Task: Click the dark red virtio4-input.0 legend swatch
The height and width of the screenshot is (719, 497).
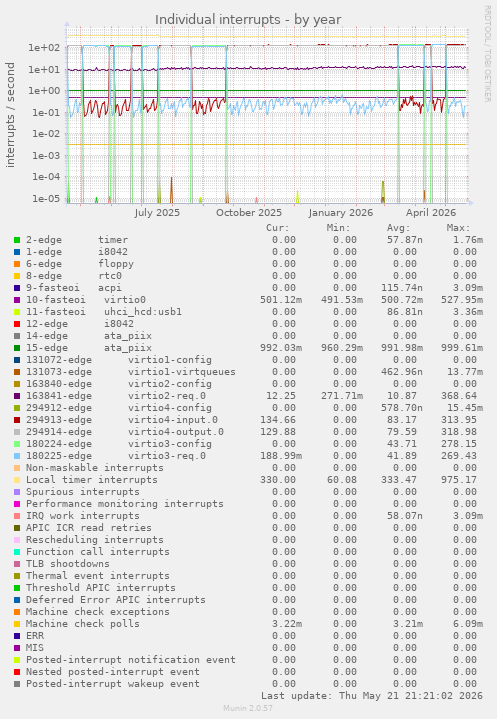Action: tap(17, 420)
